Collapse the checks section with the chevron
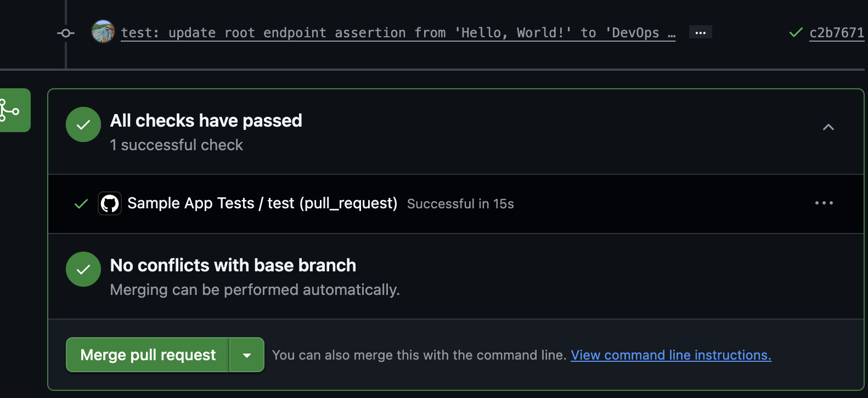The height and width of the screenshot is (398, 868). coord(828,127)
